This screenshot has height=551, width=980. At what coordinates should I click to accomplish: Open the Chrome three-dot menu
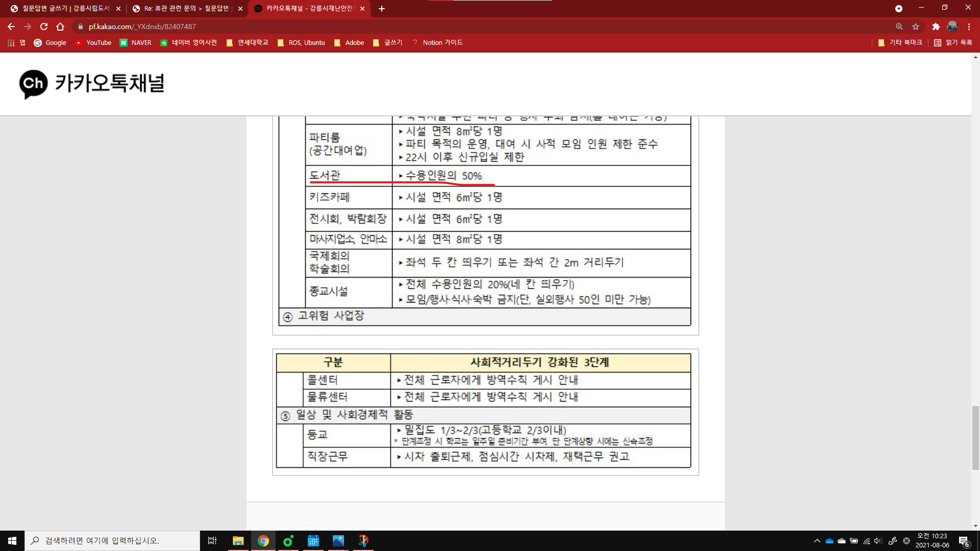tap(969, 27)
